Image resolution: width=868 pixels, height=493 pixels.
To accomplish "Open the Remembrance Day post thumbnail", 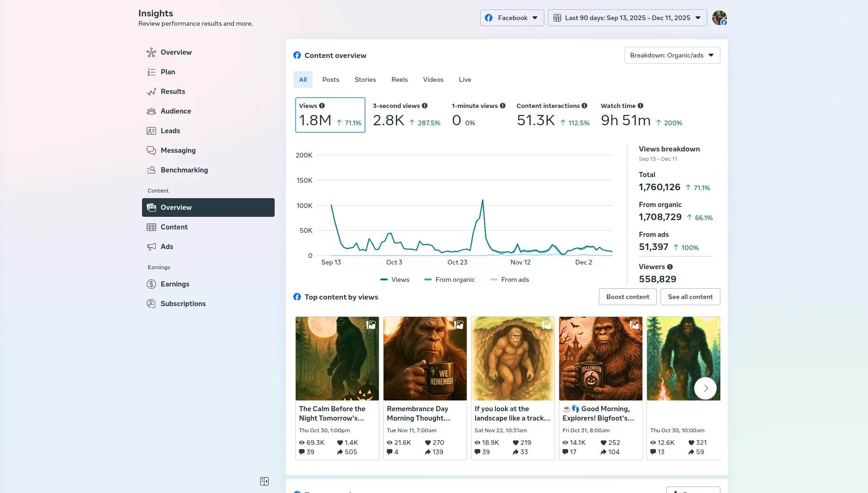I will tap(425, 358).
